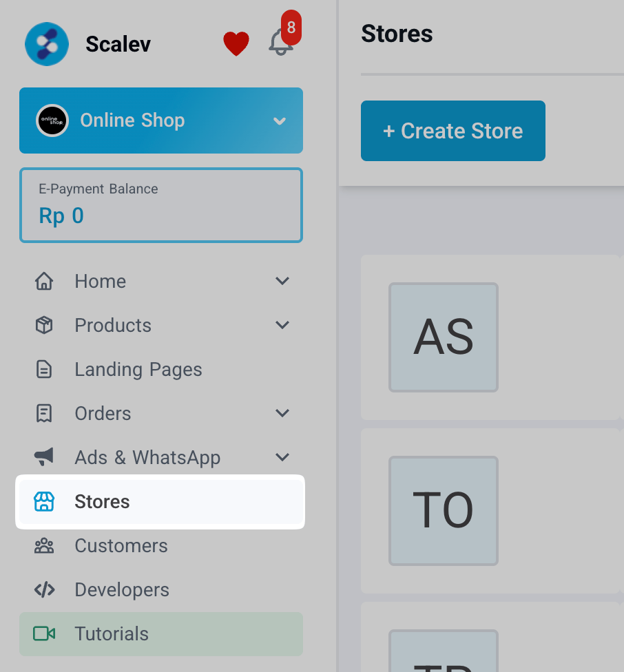
Task: Open the notifications bell
Action: point(280,43)
